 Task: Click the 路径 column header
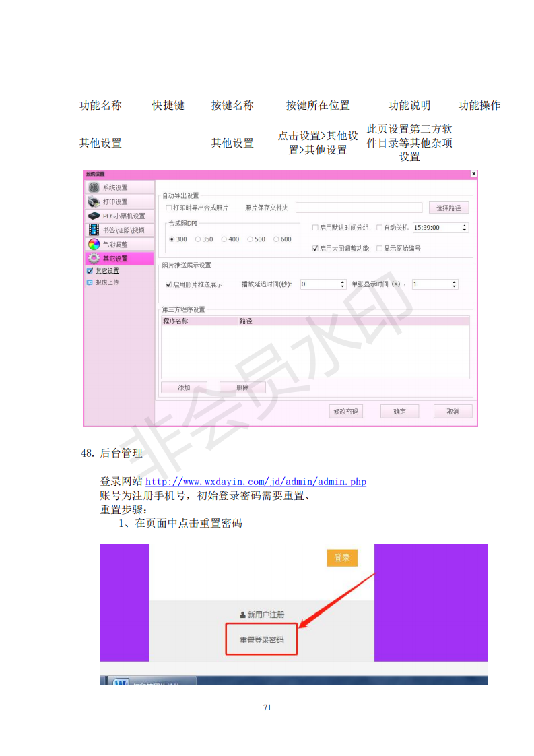pyautogui.click(x=354, y=321)
